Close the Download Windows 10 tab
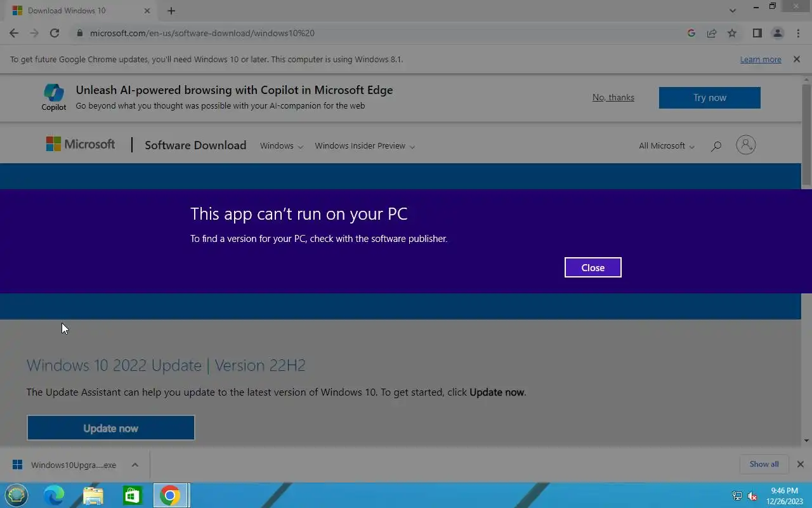The height and width of the screenshot is (508, 812). 147,11
